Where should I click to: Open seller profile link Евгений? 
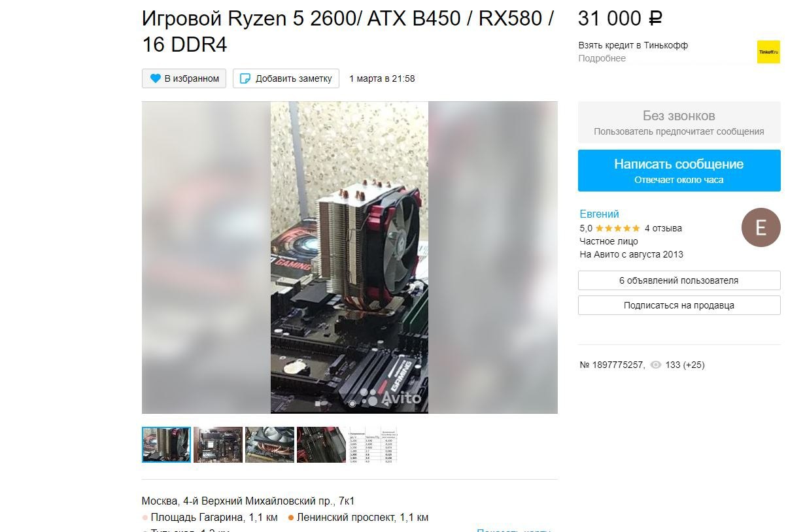pyautogui.click(x=599, y=214)
